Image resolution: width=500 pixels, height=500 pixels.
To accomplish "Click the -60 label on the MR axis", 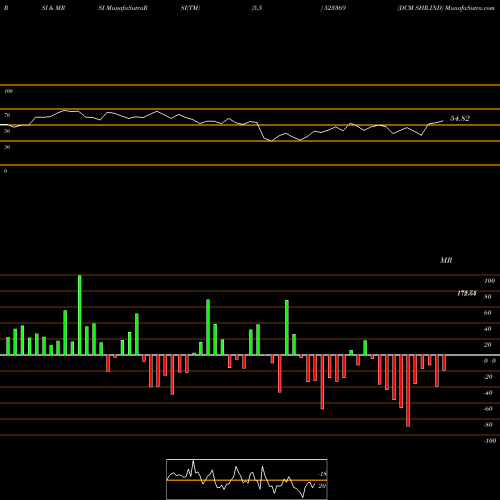I will tap(488, 409).
